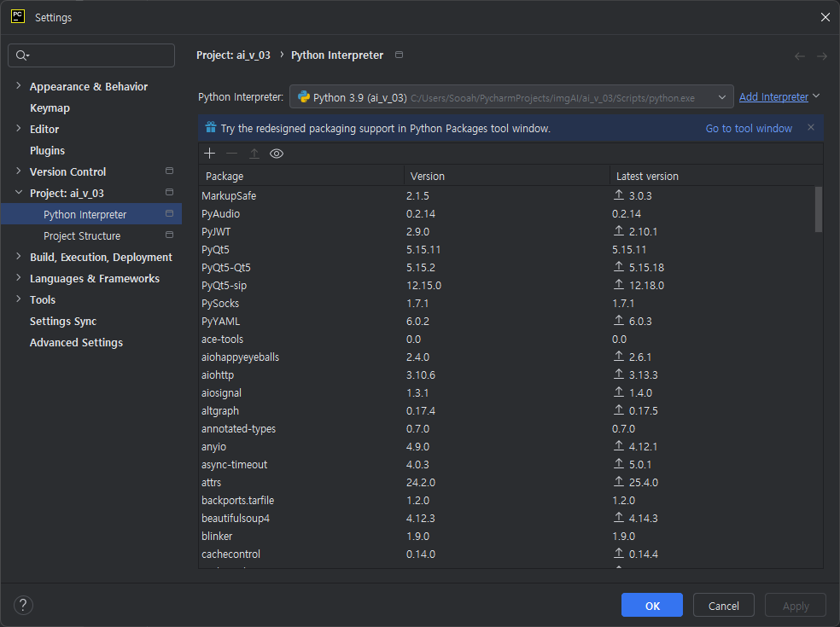840x627 pixels.
Task: Click the project-scope icon on the Python Interpreter tree row
Action: pyautogui.click(x=169, y=213)
